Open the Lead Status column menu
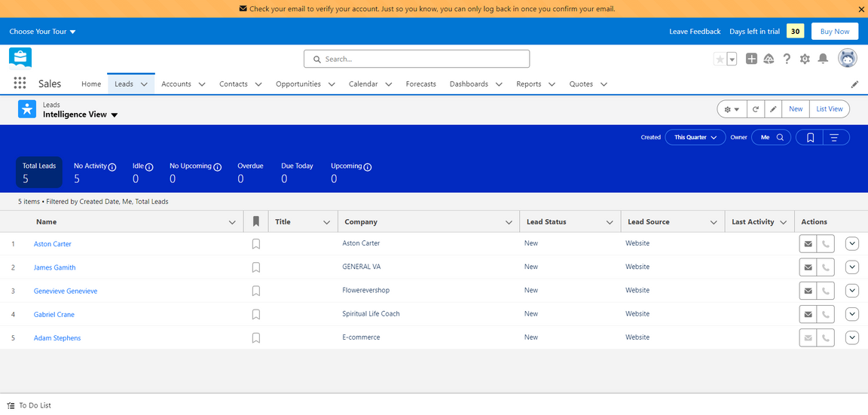Screen dimensions: 868x415 tap(610, 222)
